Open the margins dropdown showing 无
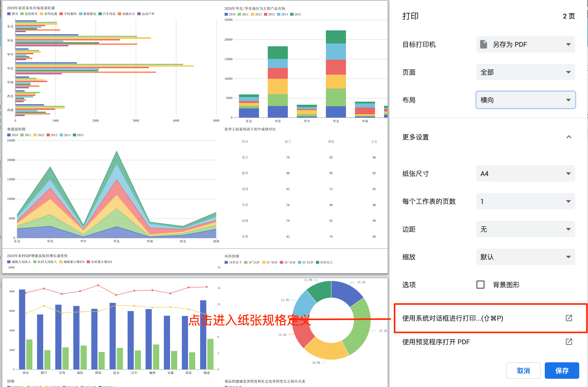This screenshot has height=387, width=588. point(525,229)
